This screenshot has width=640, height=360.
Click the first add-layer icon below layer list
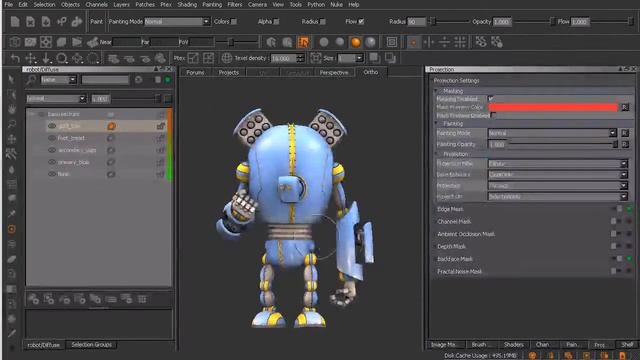[33, 299]
